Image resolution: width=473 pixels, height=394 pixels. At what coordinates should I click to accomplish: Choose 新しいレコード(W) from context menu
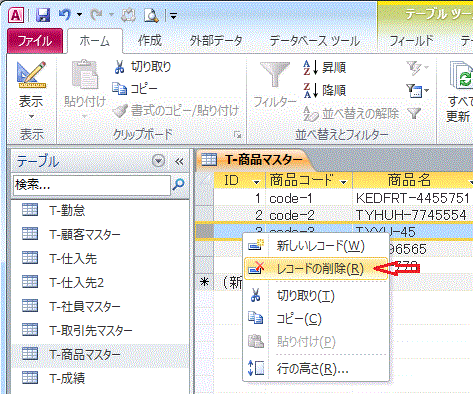pyautogui.click(x=316, y=246)
